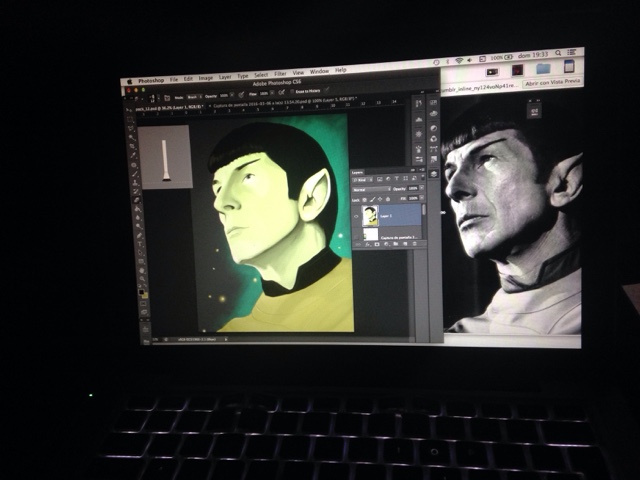Toggle Quick Mask mode button
This screenshot has height=480, width=640.
143,304
